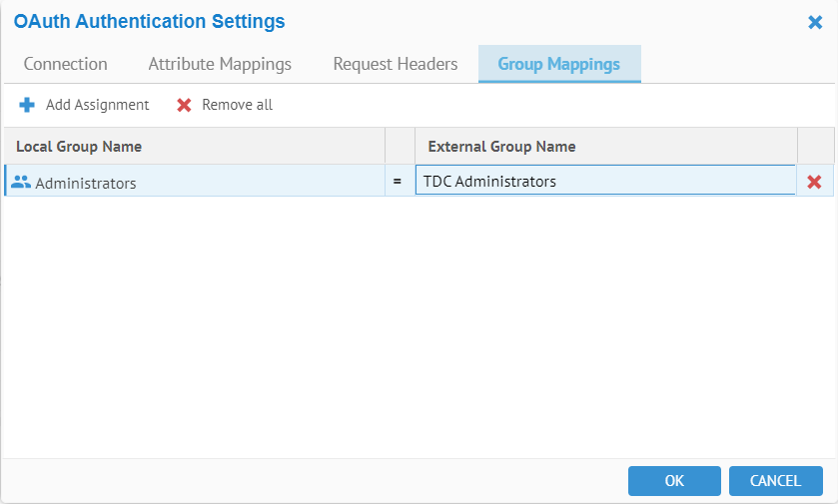Focus the TDC Administrators text field
This screenshot has width=838, height=504.
(x=604, y=182)
